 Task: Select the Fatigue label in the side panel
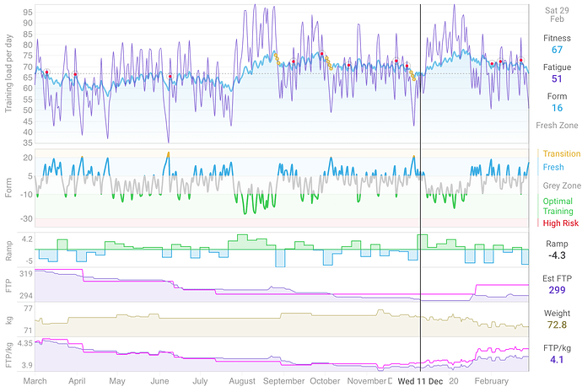(557, 67)
